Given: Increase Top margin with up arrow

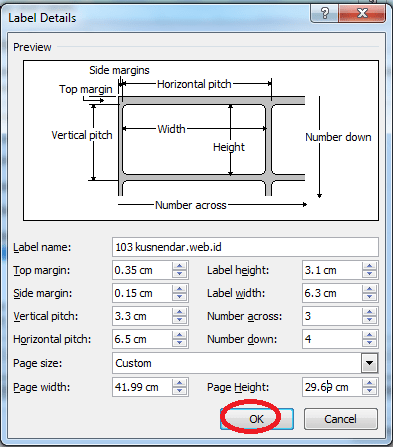Looking at the screenshot, I should point(180,266).
